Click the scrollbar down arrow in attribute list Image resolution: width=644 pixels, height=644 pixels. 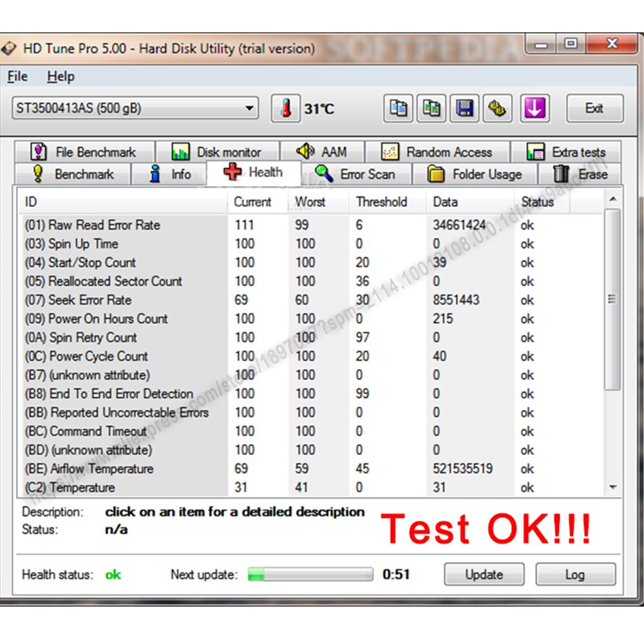click(x=613, y=488)
